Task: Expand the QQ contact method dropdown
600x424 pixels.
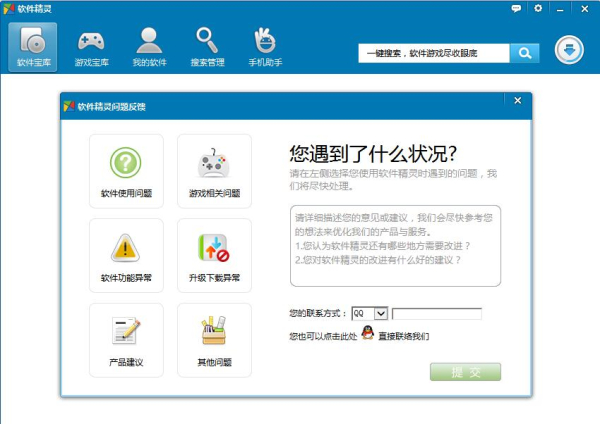Action: (380, 313)
